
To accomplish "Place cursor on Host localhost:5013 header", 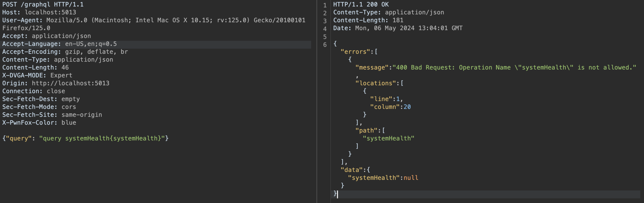I will pos(39,12).
